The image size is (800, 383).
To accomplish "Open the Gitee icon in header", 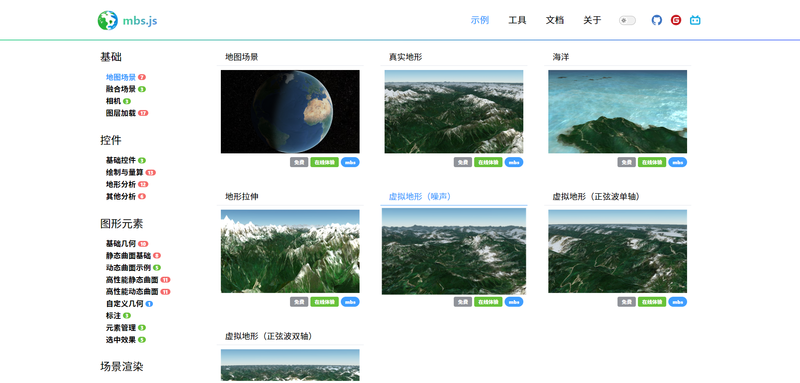I will (676, 20).
